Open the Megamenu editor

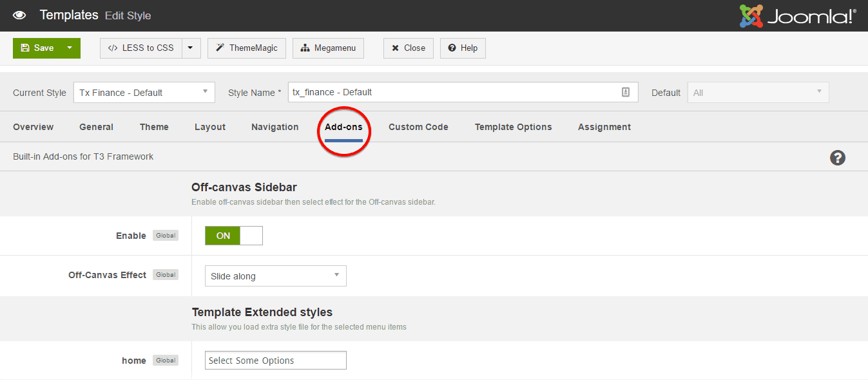(328, 48)
